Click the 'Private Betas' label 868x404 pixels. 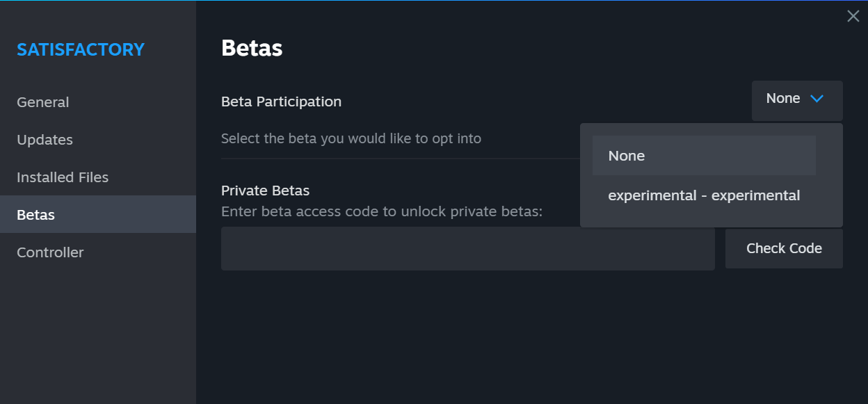(265, 191)
